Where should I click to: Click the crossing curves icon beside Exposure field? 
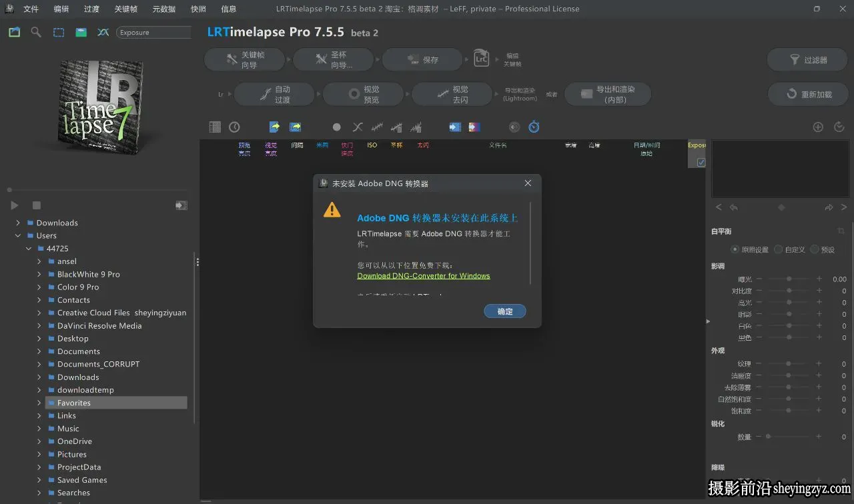103,32
